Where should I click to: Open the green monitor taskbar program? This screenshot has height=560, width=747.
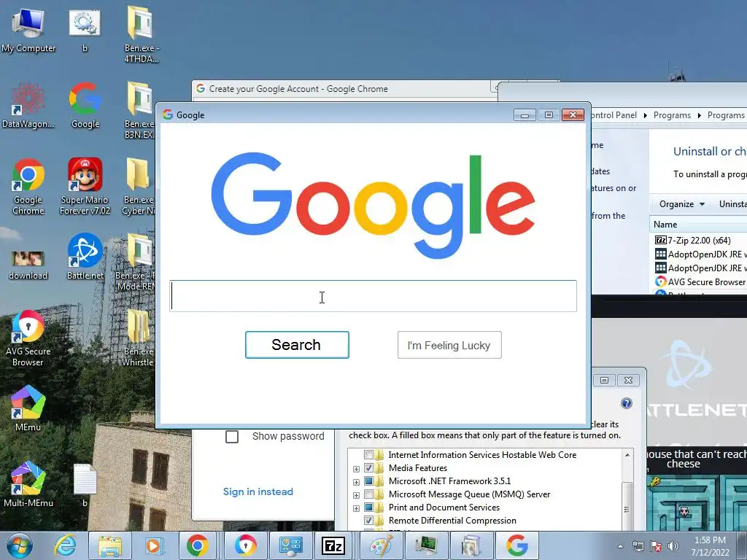coord(426,545)
